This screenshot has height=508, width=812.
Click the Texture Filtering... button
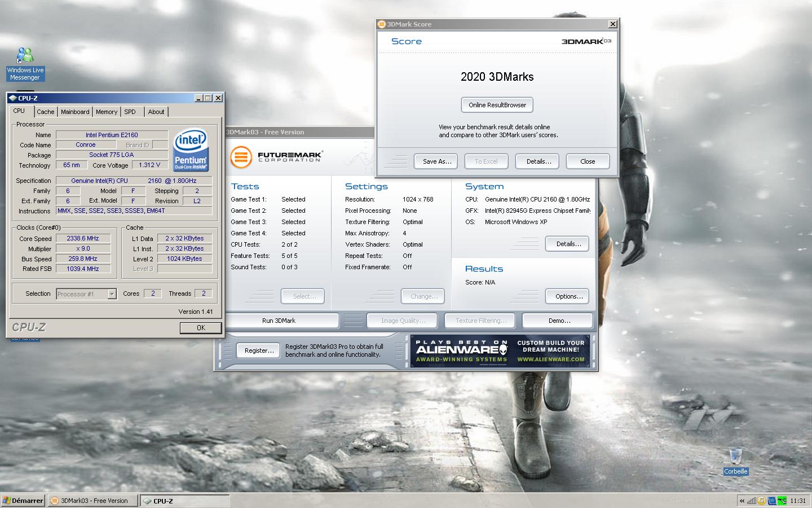tap(480, 321)
